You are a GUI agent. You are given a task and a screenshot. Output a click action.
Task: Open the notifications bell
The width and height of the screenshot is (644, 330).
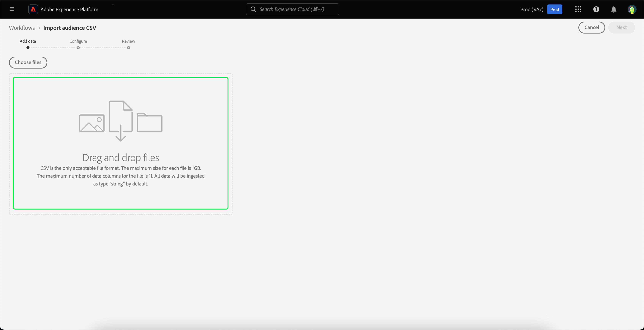pyautogui.click(x=613, y=9)
